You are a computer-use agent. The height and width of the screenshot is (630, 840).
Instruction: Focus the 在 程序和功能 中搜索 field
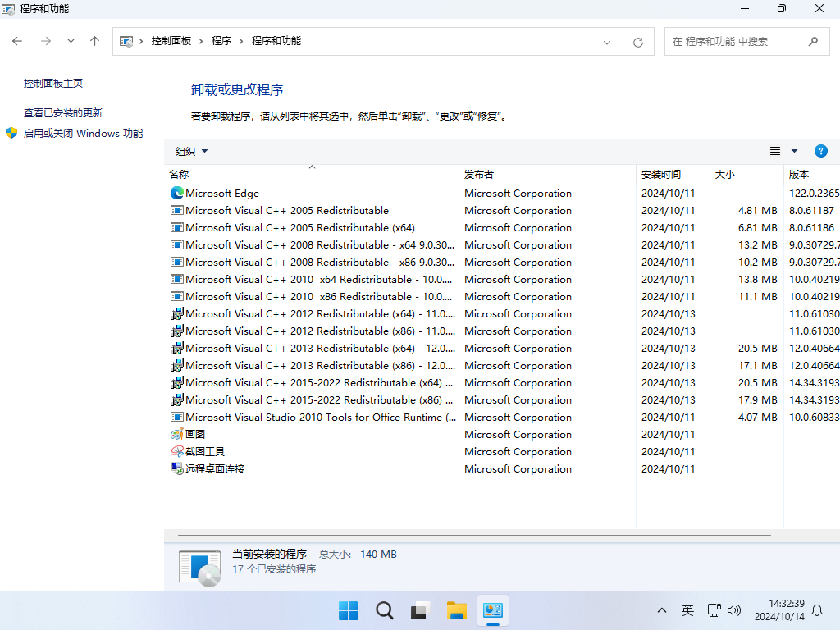pyautogui.click(x=746, y=41)
